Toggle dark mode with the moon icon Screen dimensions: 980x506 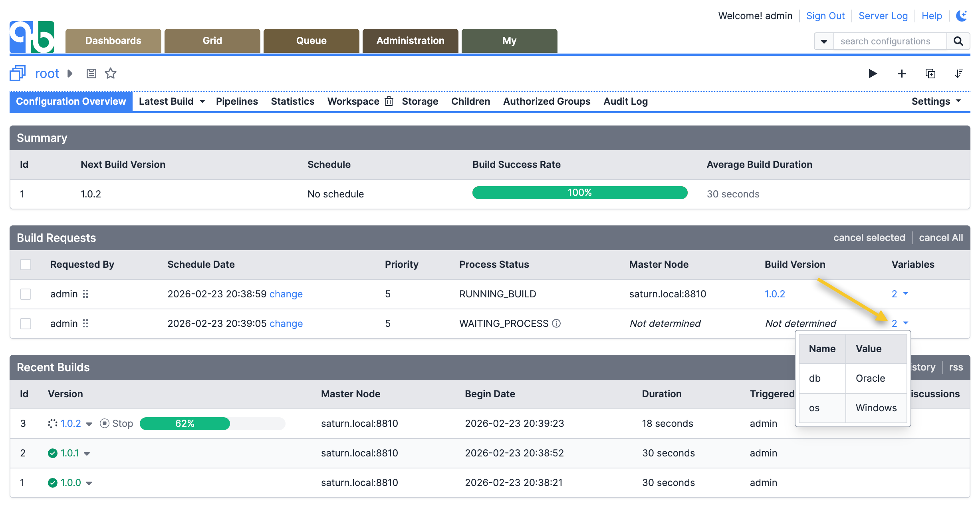tap(962, 15)
